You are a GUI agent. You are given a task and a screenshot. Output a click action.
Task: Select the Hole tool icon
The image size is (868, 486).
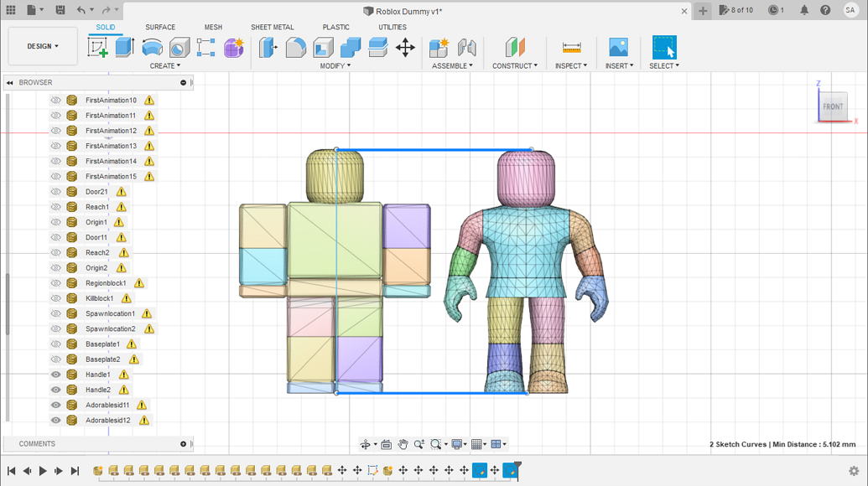179,48
